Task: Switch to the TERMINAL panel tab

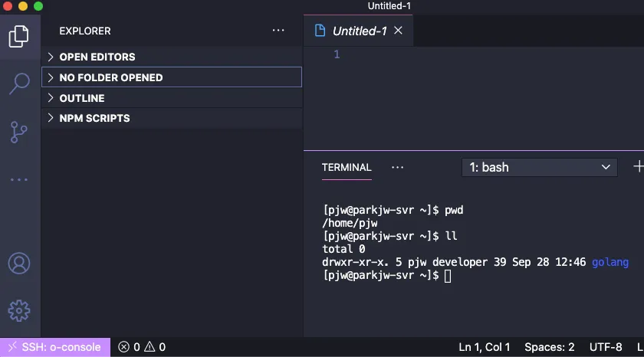Action: tap(347, 167)
